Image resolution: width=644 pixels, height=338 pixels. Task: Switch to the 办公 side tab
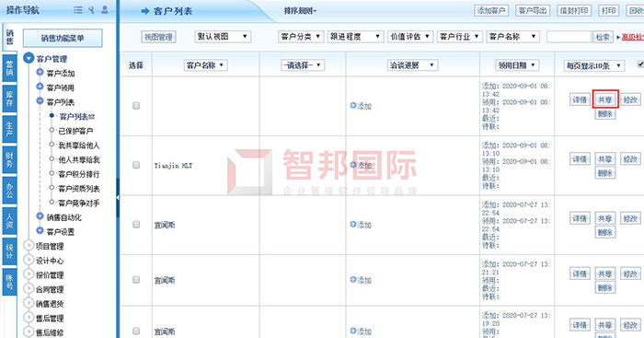point(9,191)
